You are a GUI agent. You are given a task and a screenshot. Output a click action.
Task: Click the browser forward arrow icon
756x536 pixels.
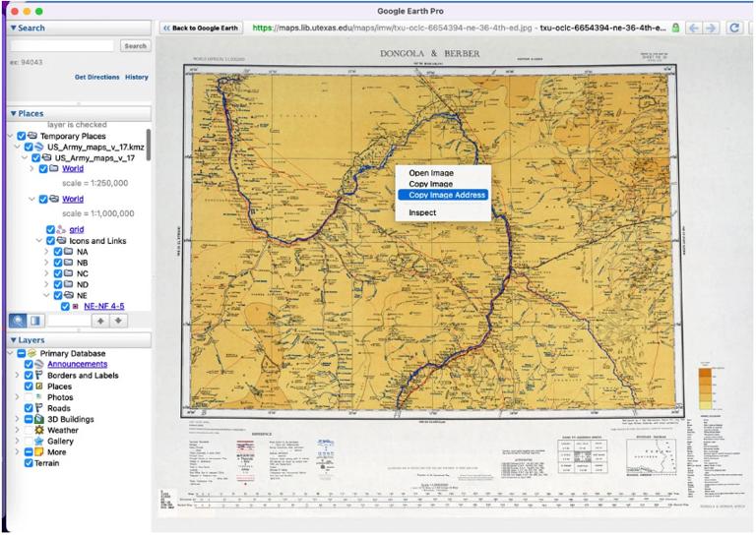pyautogui.click(x=711, y=28)
